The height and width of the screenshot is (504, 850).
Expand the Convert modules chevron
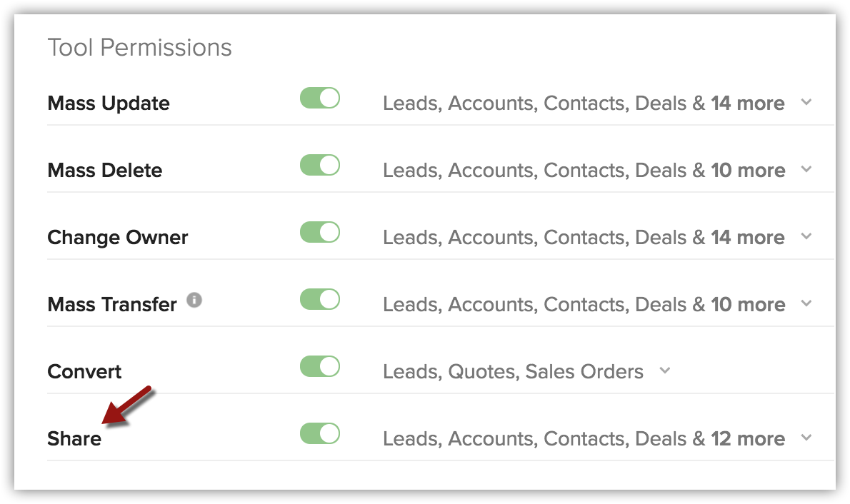click(665, 371)
